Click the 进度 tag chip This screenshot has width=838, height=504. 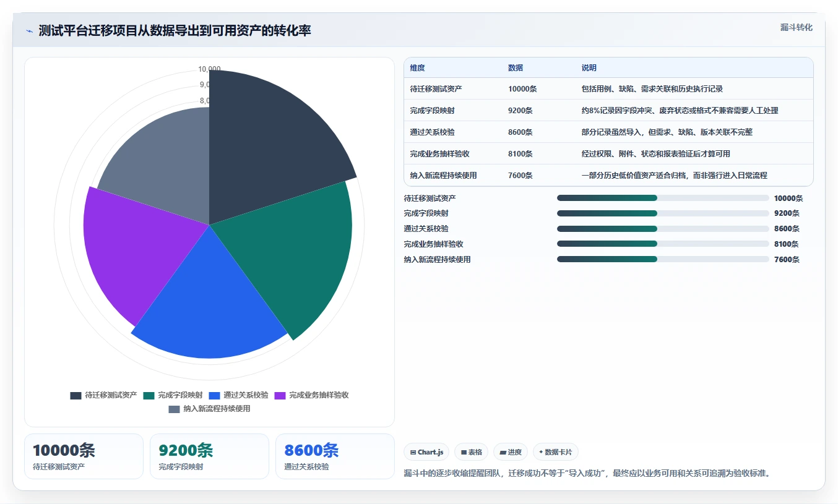tap(511, 452)
